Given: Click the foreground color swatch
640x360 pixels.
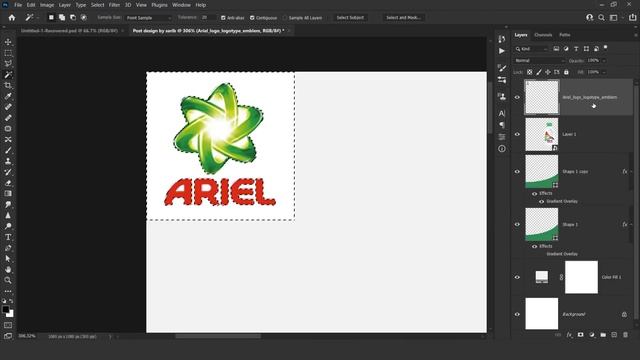Looking at the screenshot, I should click(x=6, y=310).
